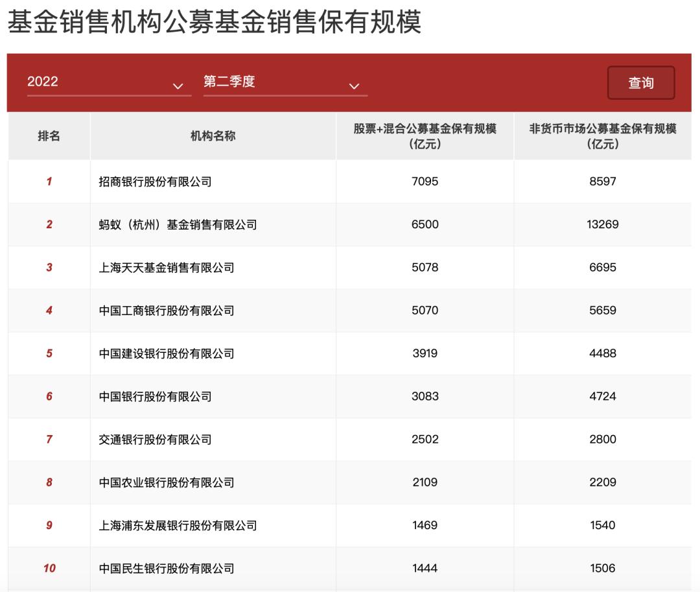The height and width of the screenshot is (592, 700).
Task: Click the value 2209 for 农业银行
Action: click(x=603, y=482)
